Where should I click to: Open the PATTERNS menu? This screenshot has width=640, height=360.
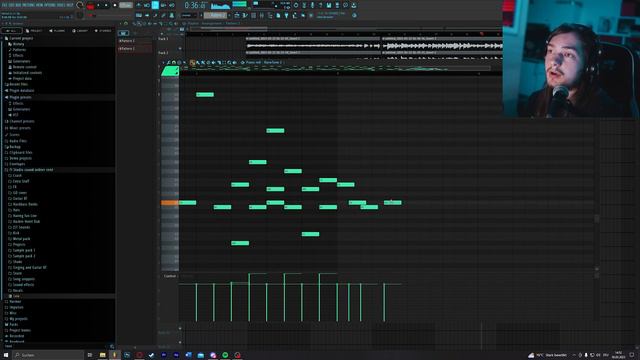28,5
